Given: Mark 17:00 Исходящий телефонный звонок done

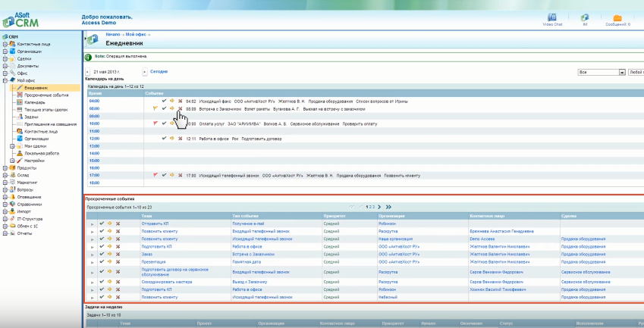Looking at the screenshot, I should coord(165,175).
